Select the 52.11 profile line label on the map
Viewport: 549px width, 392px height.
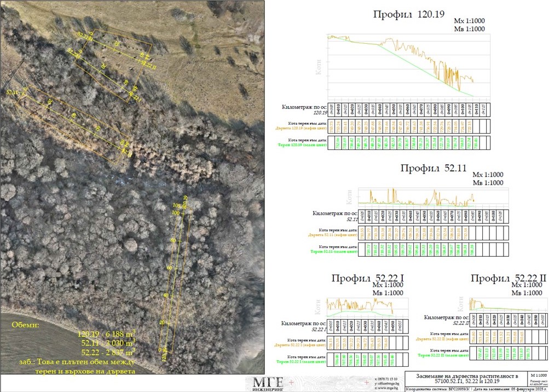coord(13,93)
